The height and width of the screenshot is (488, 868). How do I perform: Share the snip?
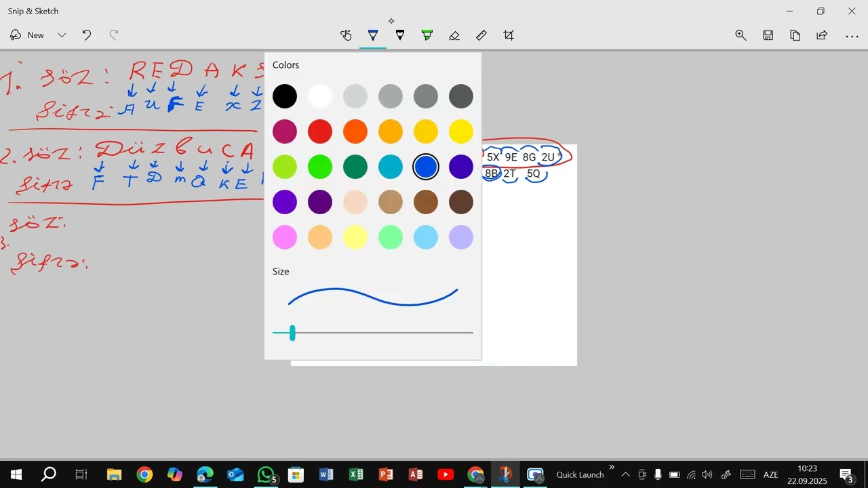[822, 35]
